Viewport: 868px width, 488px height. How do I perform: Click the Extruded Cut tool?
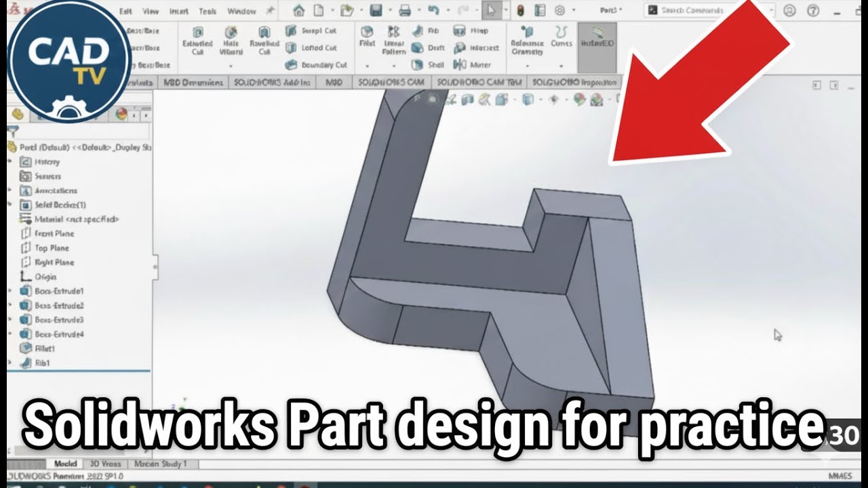197,41
